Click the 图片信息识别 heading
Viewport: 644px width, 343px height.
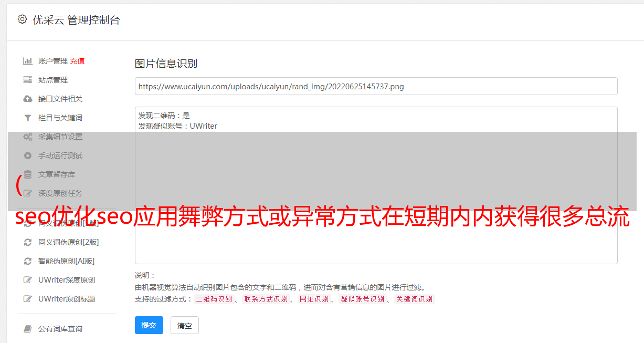[166, 64]
